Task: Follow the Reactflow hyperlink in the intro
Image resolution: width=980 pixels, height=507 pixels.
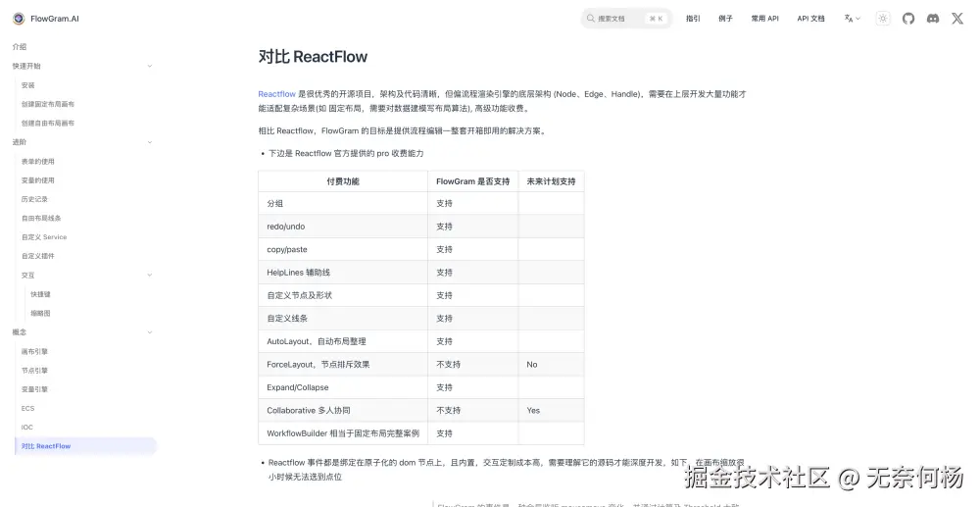Action: click(277, 94)
